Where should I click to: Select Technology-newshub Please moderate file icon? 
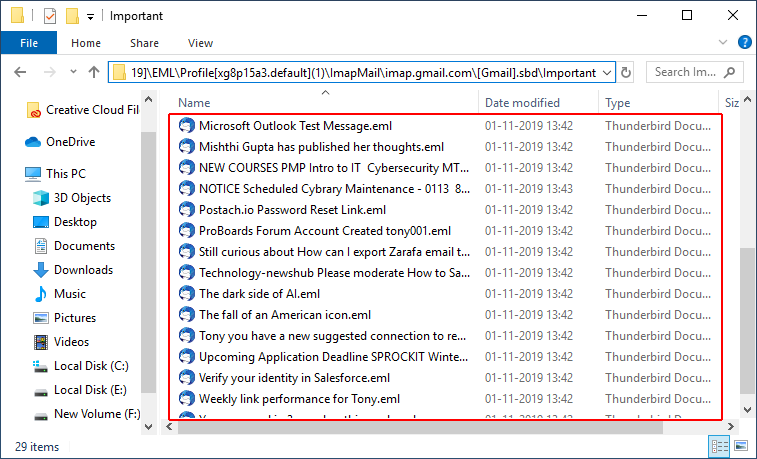pos(186,273)
